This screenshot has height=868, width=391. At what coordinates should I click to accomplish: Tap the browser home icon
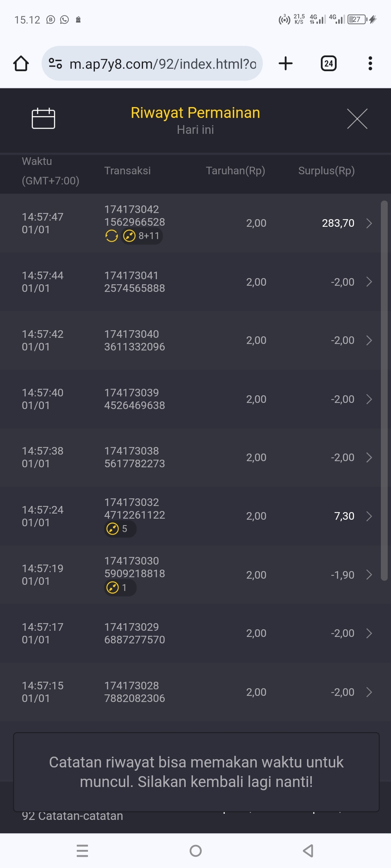click(x=21, y=64)
